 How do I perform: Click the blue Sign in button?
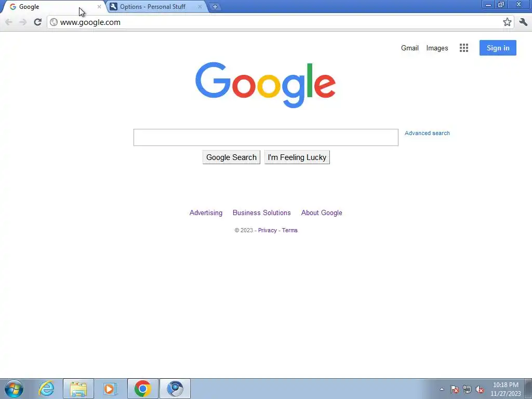[x=498, y=48]
